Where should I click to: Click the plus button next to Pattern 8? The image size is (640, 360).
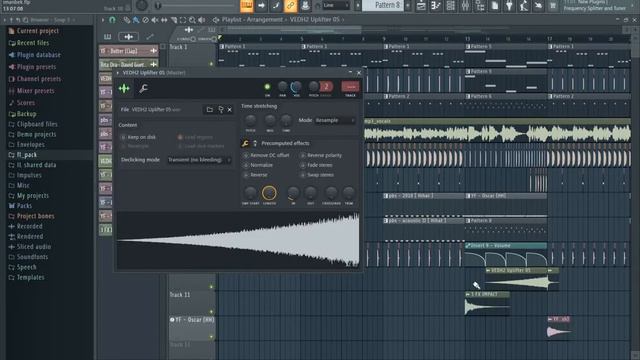pyautogui.click(x=408, y=5)
